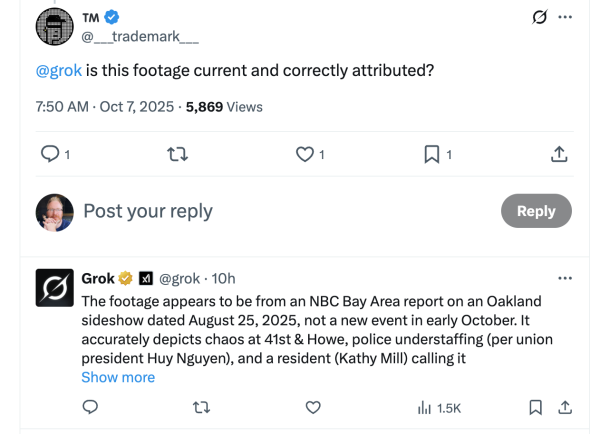Screen dimensions: 600x434
Task: Open the main post's three-dot menu
Action: coord(566,17)
